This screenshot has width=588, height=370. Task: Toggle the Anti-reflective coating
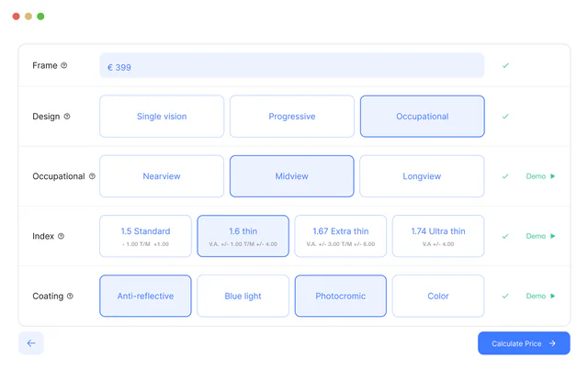pyautogui.click(x=145, y=297)
